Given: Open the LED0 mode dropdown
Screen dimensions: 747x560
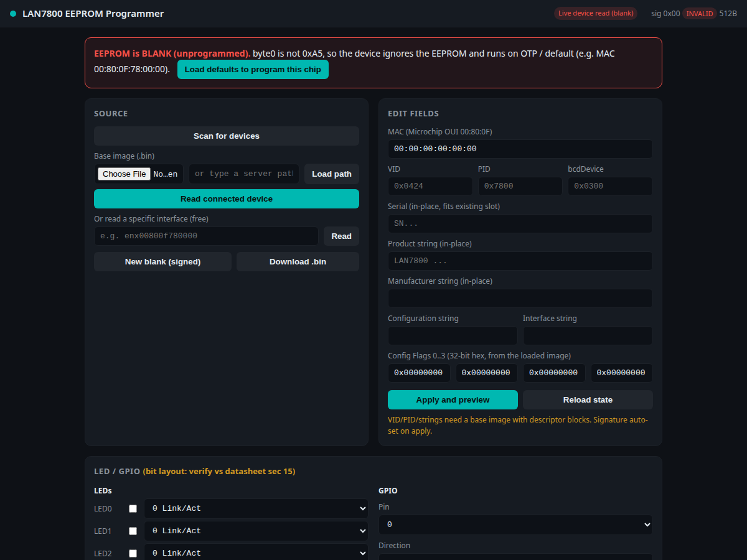Looking at the screenshot, I should coord(256,508).
